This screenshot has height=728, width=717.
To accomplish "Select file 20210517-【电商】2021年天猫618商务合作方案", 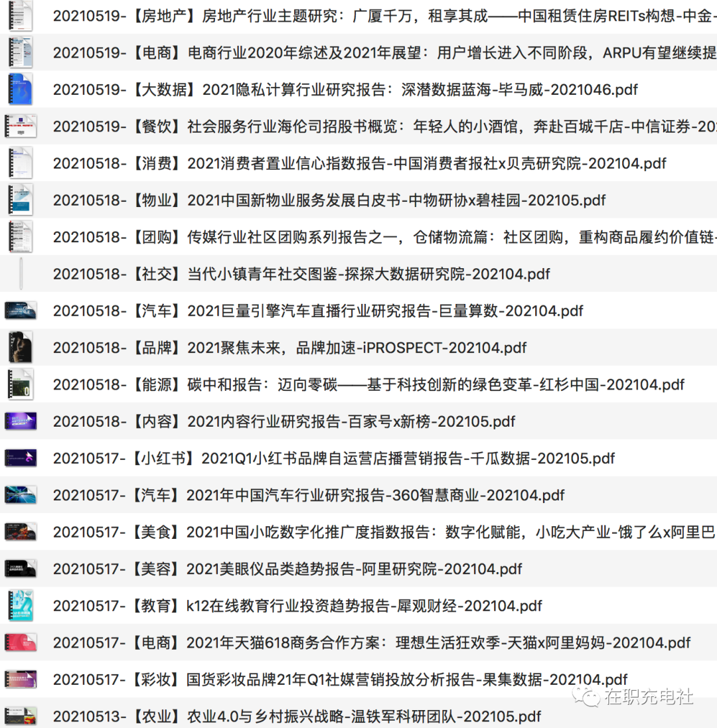I will click(x=358, y=642).
